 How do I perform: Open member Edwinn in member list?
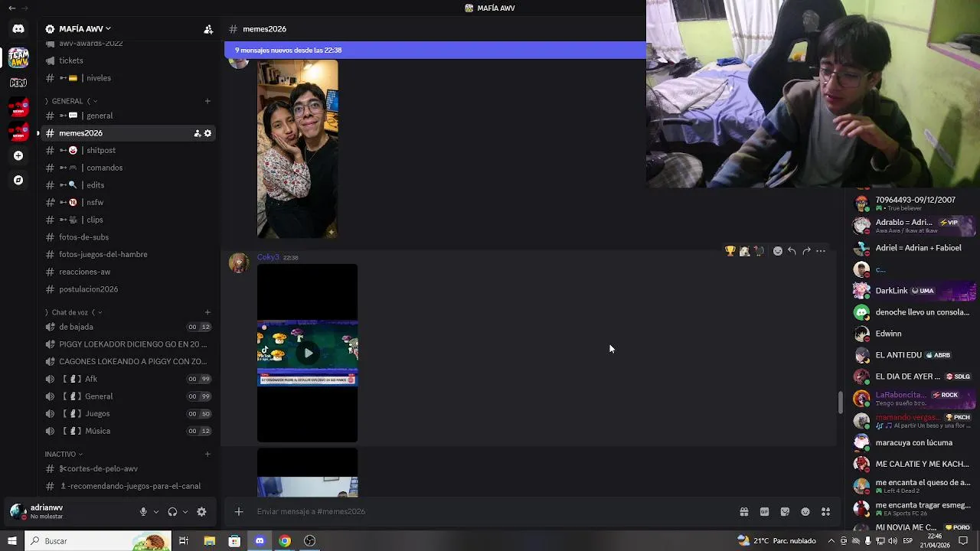tap(914, 334)
